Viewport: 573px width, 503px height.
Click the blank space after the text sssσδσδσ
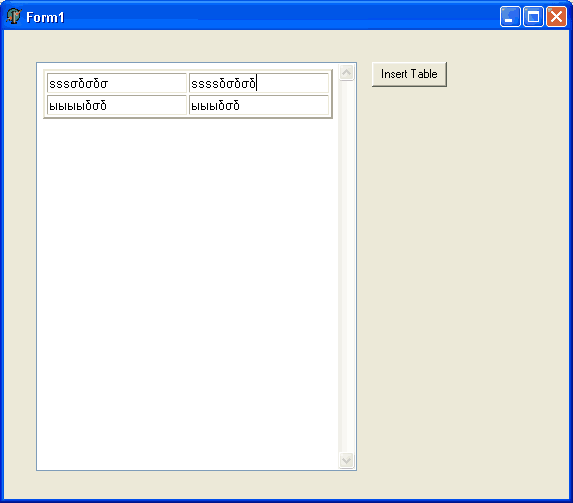point(146,84)
